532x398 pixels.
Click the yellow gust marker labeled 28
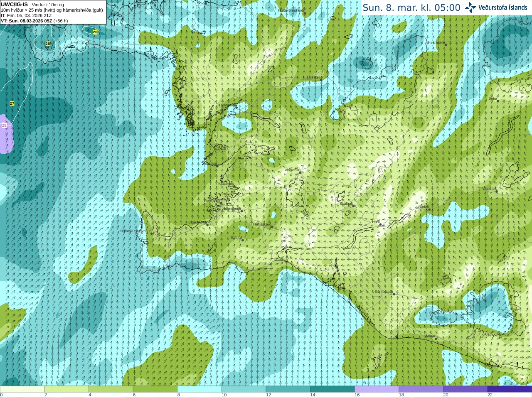48,44
